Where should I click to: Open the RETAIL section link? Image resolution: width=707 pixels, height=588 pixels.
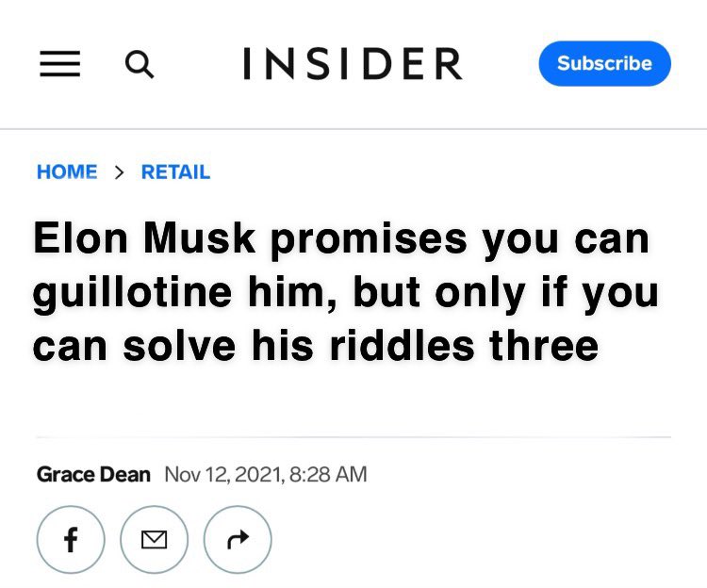click(x=176, y=171)
